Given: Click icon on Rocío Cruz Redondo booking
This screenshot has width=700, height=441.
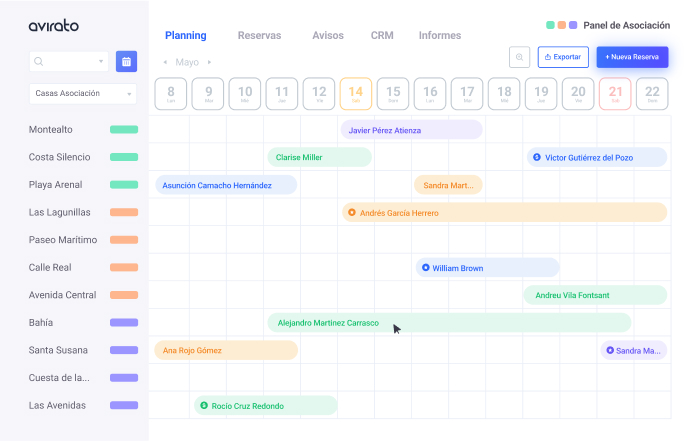Looking at the screenshot, I should pyautogui.click(x=204, y=406).
